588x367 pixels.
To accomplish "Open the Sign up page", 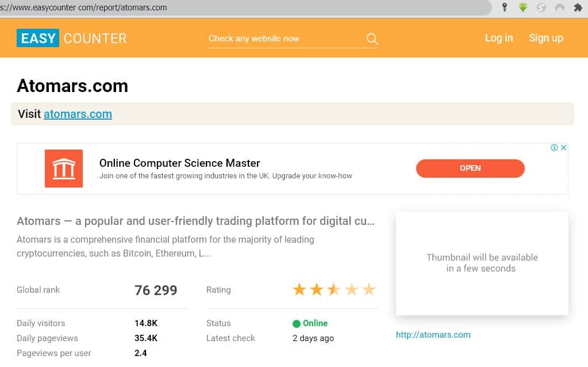I will (x=545, y=38).
